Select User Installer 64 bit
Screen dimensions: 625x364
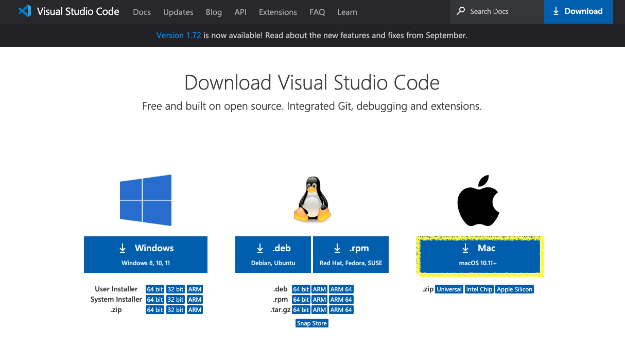(x=155, y=289)
